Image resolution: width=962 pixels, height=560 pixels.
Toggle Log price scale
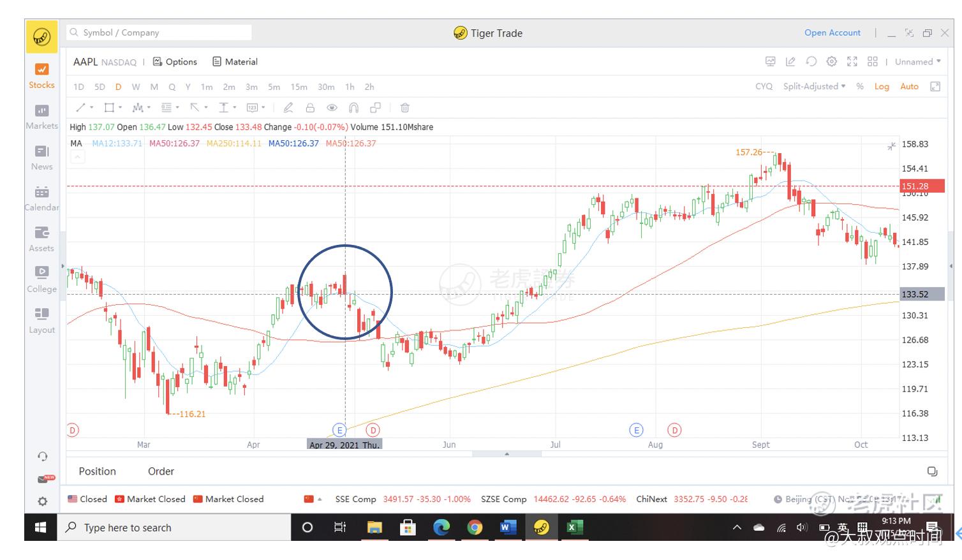(x=882, y=87)
